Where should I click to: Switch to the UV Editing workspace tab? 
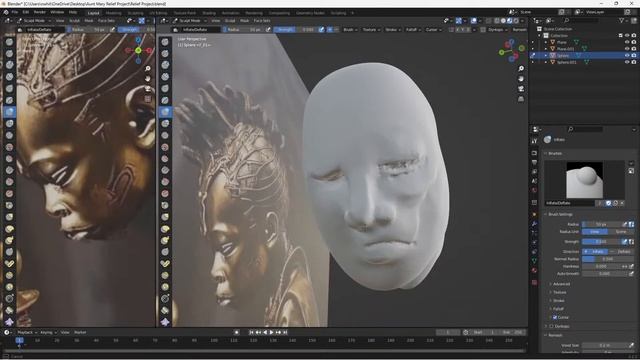(158, 13)
